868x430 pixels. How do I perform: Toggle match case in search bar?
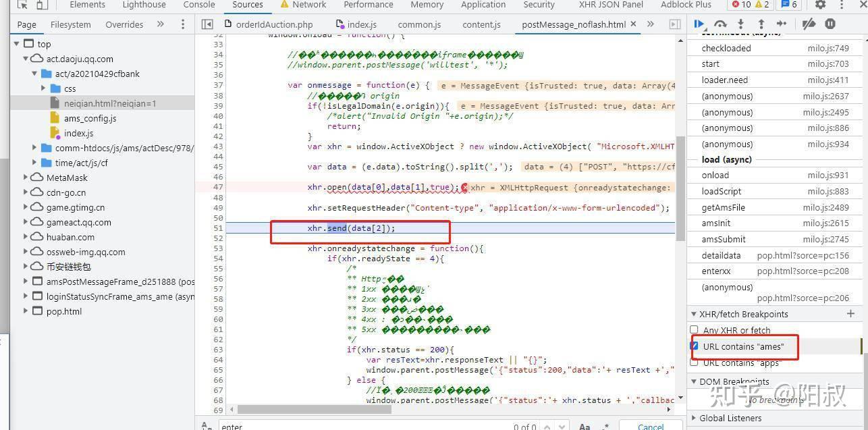(x=585, y=426)
